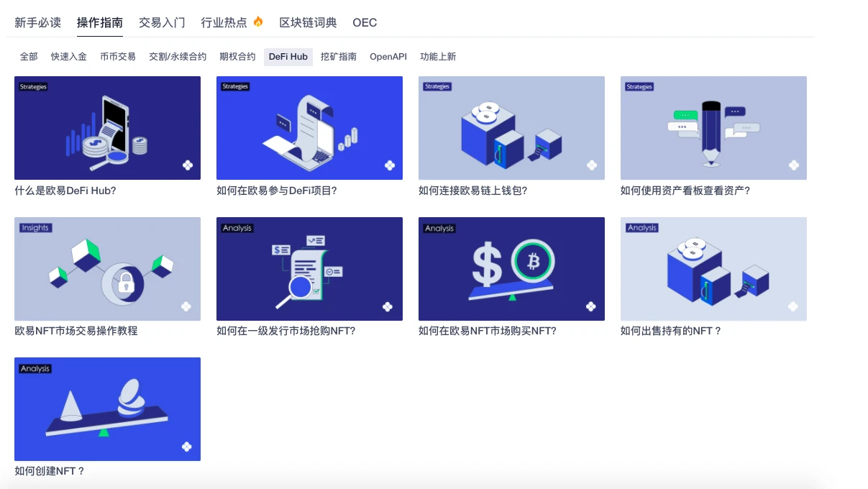Select the 操作指南 tab
The width and height of the screenshot is (868, 489).
point(100,22)
